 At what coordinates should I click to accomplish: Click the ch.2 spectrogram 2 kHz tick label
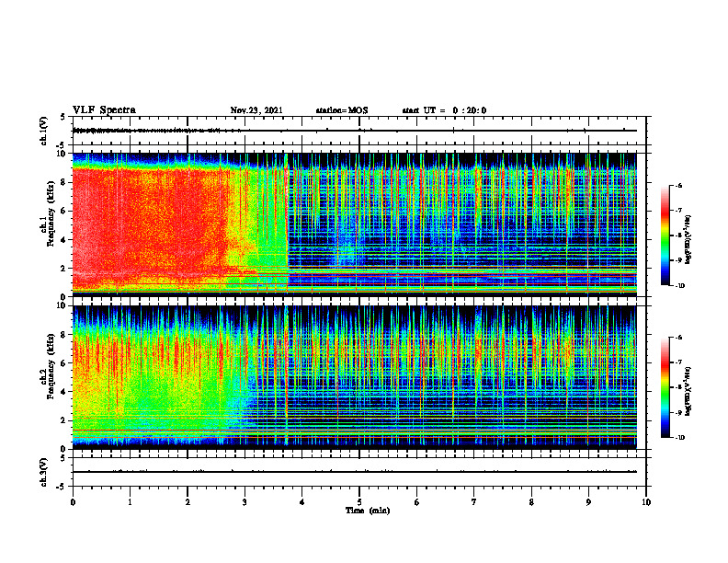pyautogui.click(x=64, y=420)
